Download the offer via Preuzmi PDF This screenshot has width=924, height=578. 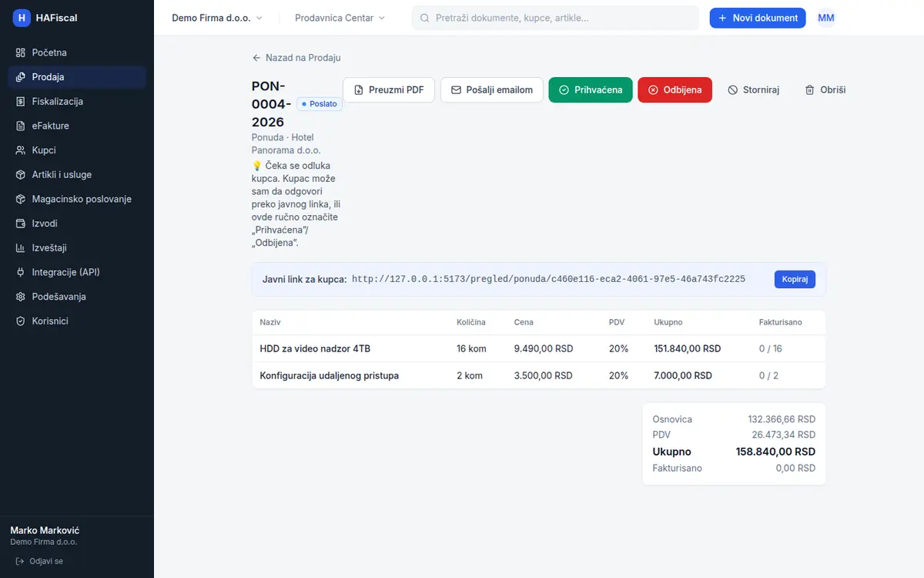coord(389,90)
